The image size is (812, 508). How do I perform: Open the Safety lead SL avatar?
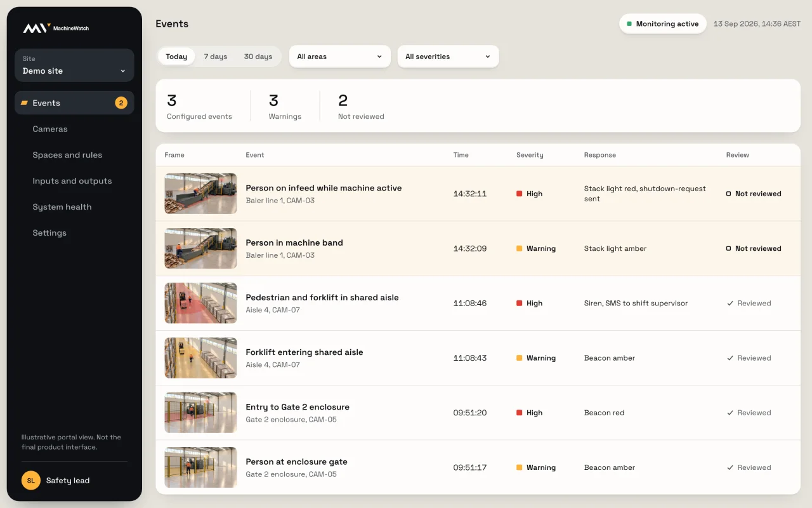tap(30, 481)
